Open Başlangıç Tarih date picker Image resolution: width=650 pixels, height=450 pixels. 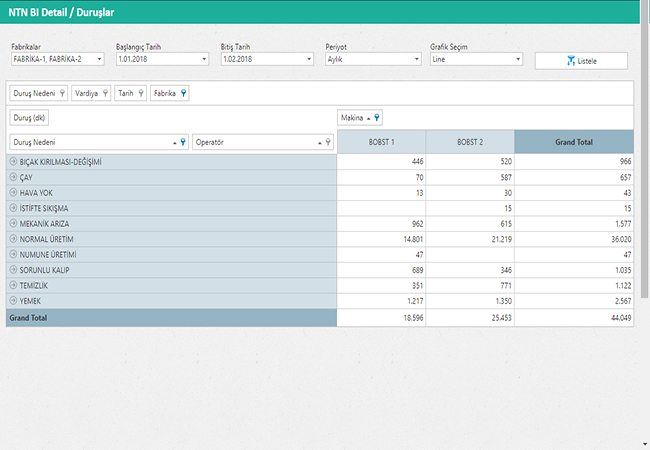tap(205, 59)
